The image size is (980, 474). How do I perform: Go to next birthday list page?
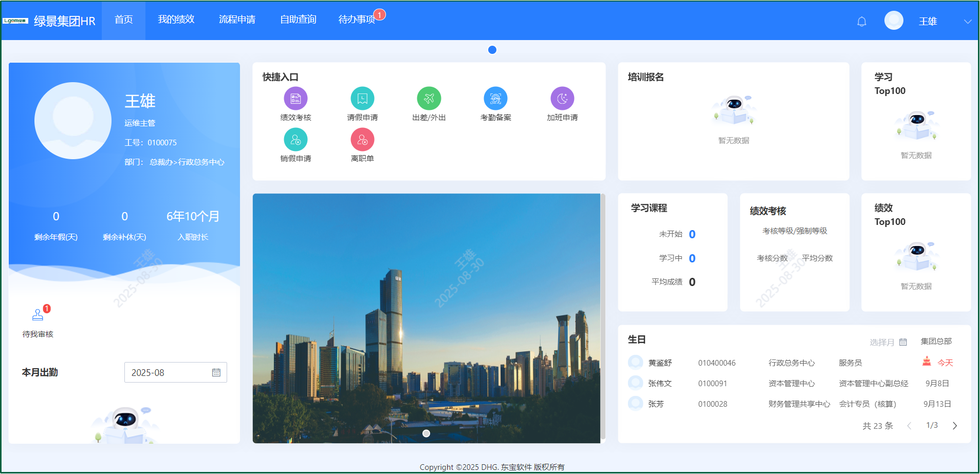(x=955, y=426)
